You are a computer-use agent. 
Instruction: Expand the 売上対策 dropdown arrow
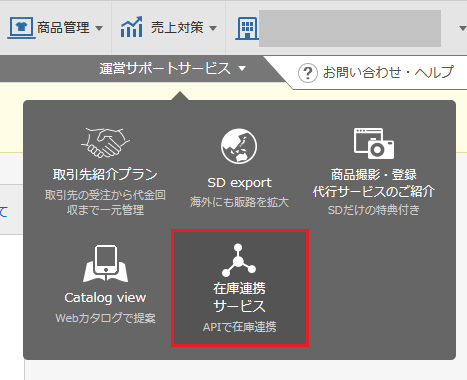pos(213,28)
